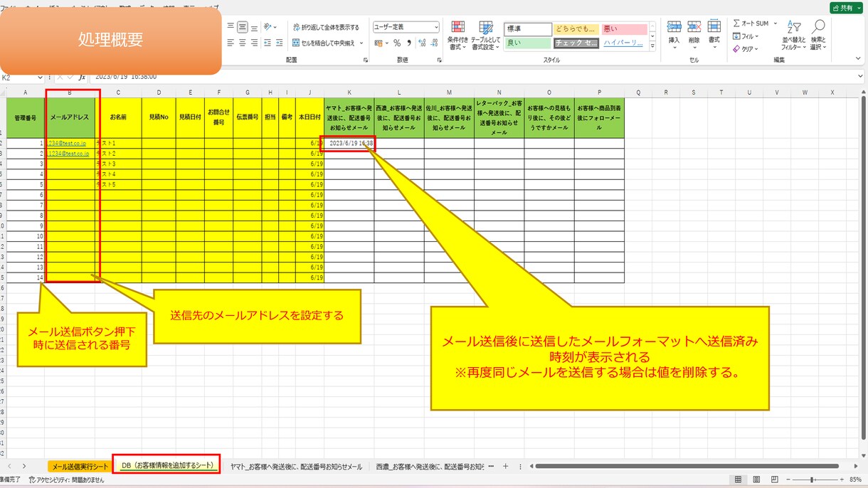Image resolution: width=868 pixels, height=488 pixels.
Task: Show more hidden sheet tabs (…)
Action: click(490, 467)
